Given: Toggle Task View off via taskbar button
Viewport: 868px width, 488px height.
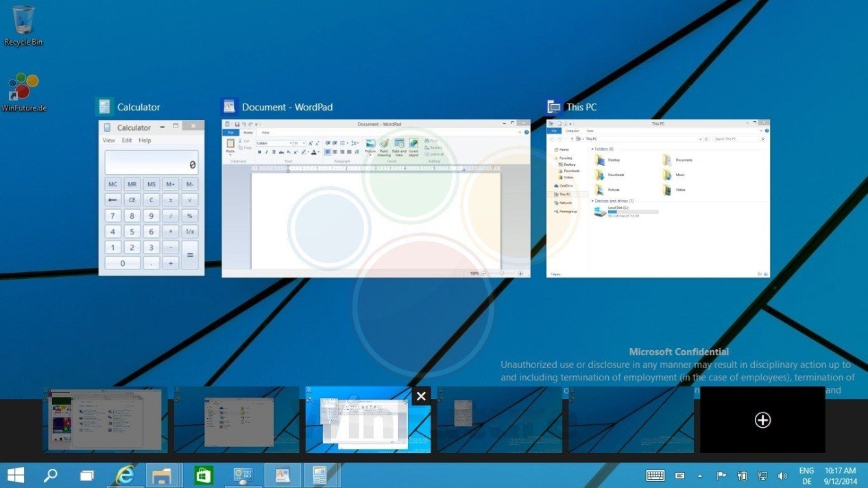Looking at the screenshot, I should (x=87, y=475).
